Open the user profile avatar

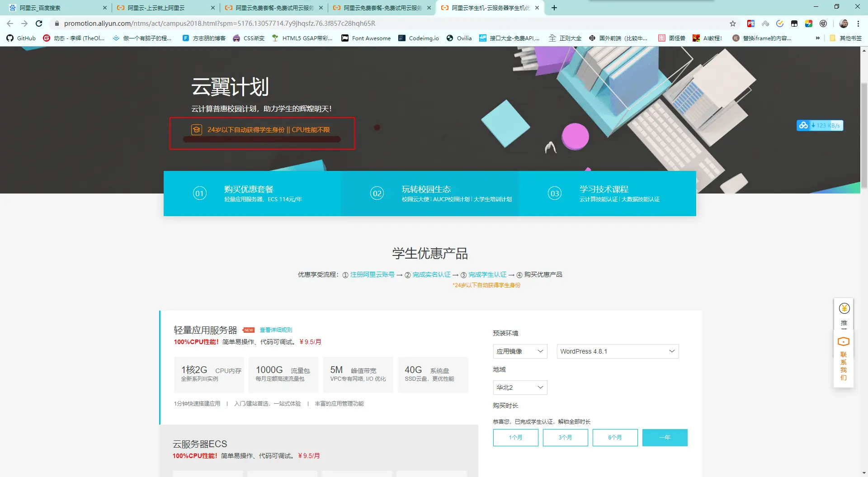pyautogui.click(x=844, y=24)
